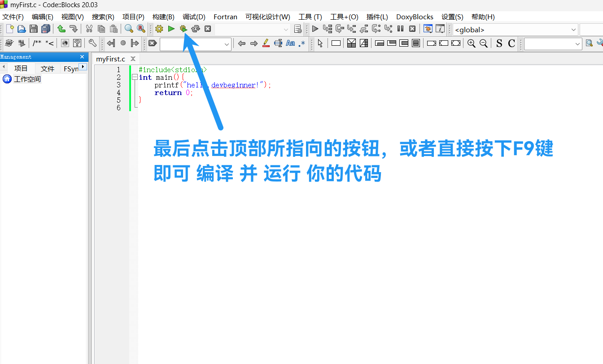Close the myFirst.c editor tab
This screenshot has height=364, width=603.
pos(133,59)
